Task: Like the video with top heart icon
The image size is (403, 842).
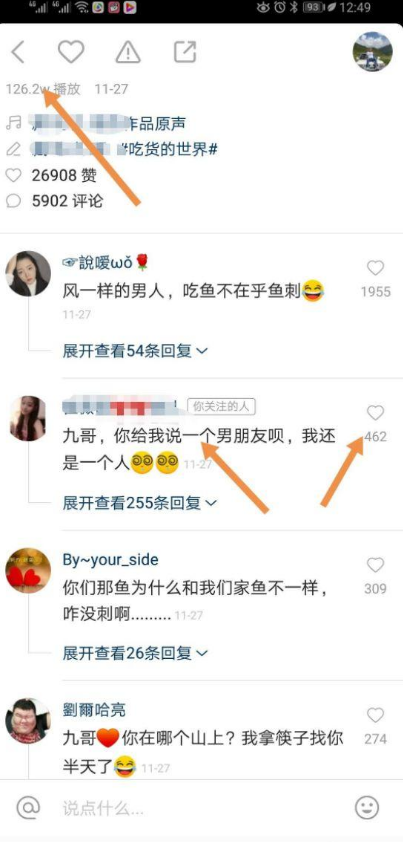Action: pyautogui.click(x=71, y=52)
